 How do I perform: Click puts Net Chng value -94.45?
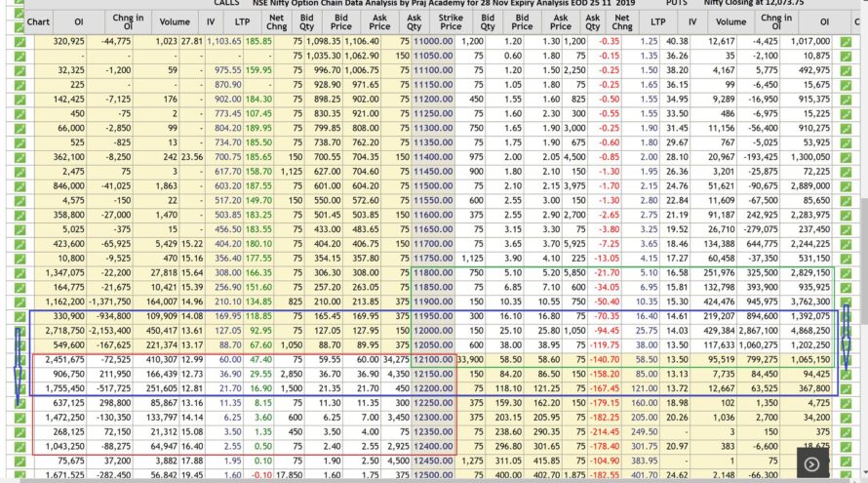[x=608, y=331]
